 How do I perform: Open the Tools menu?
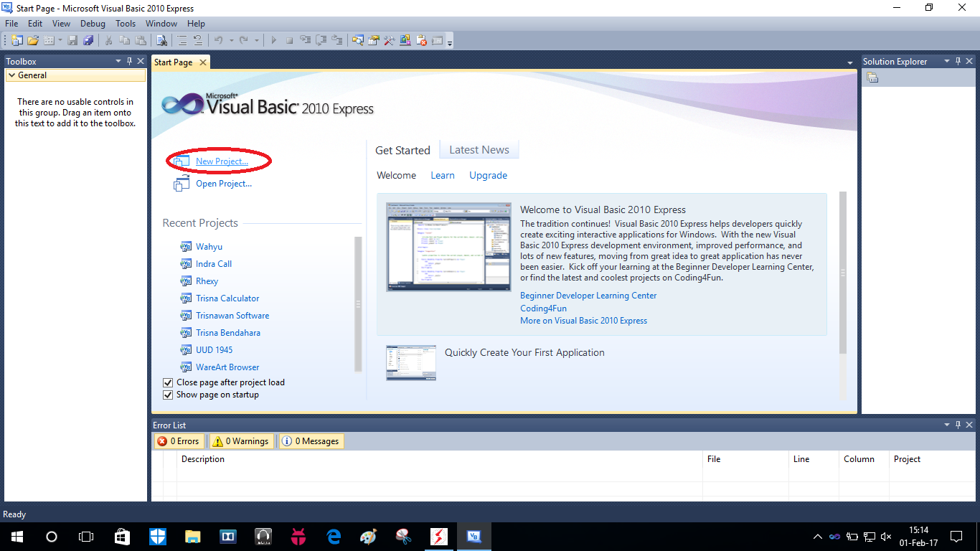126,24
